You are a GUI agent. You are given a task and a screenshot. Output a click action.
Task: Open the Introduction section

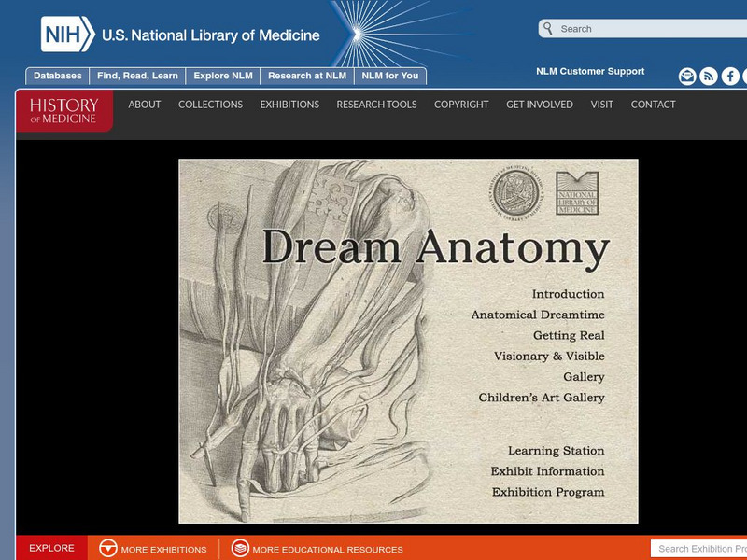tap(568, 294)
